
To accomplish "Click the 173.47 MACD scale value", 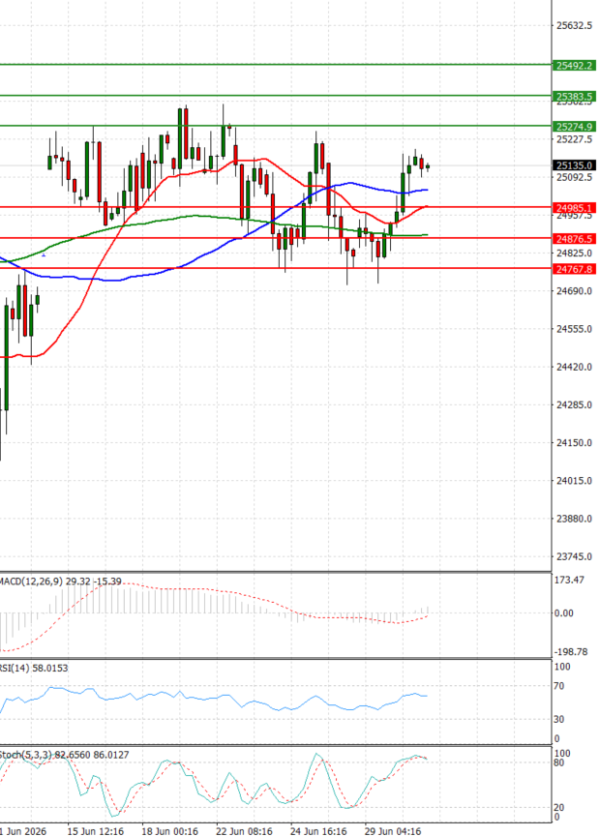I will tap(569, 580).
